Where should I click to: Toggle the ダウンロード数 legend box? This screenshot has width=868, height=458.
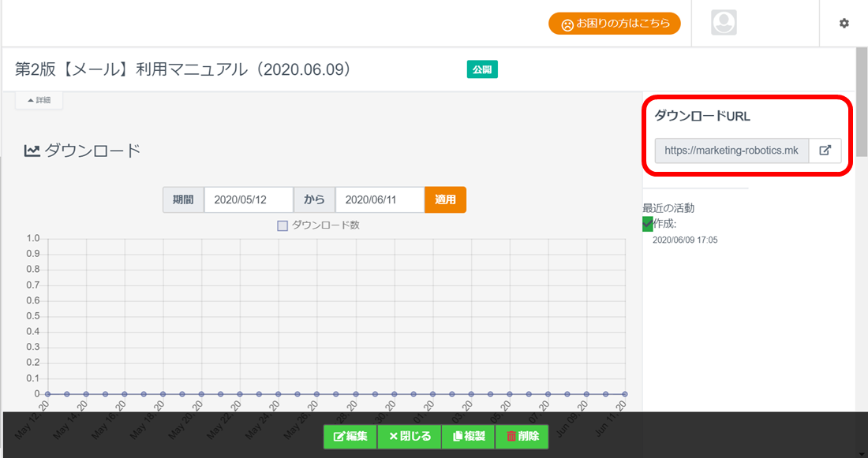(x=282, y=225)
